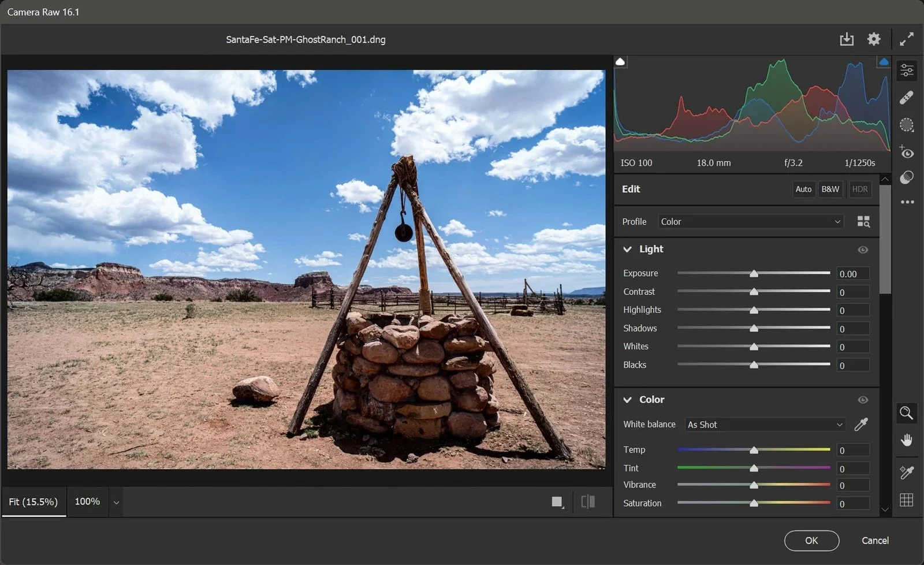Toggle shadow clipping warning in histogram
The height and width of the screenshot is (565, 924).
pos(620,61)
